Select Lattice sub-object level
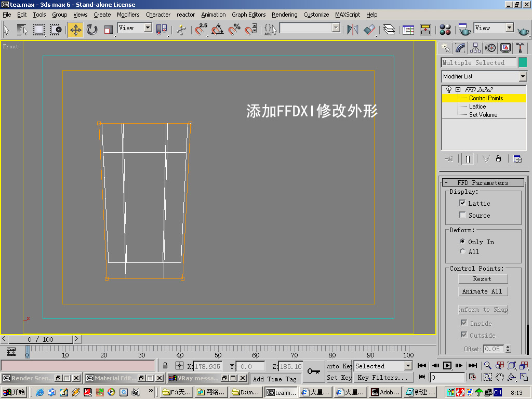This screenshot has width=532, height=399. click(477, 107)
